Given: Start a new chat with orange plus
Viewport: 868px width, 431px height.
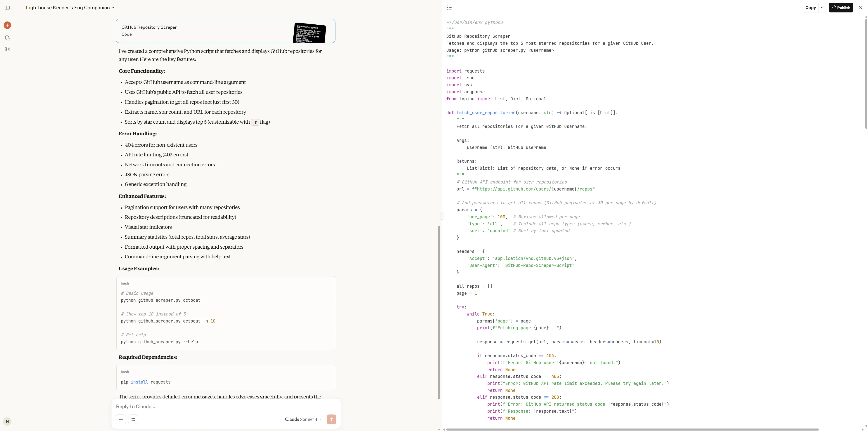Looking at the screenshot, I should click(7, 25).
